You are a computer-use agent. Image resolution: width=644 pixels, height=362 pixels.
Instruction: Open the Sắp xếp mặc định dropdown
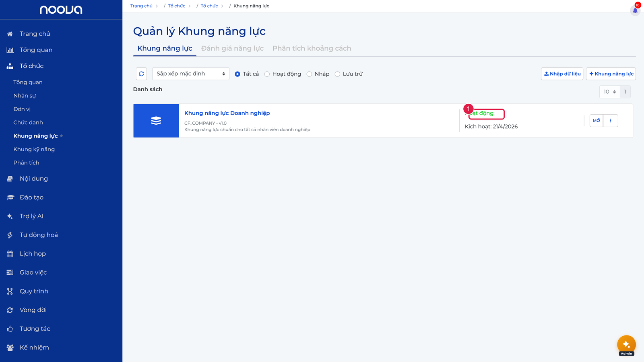(191, 74)
